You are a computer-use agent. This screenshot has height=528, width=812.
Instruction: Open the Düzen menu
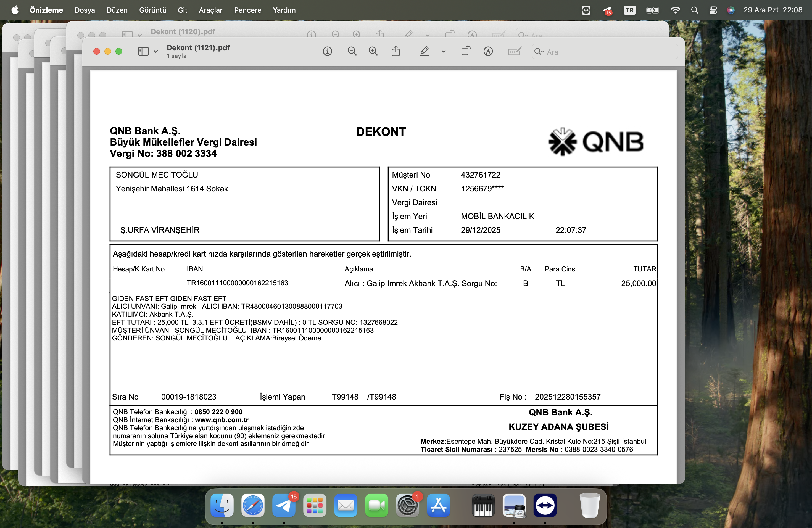pyautogui.click(x=117, y=10)
